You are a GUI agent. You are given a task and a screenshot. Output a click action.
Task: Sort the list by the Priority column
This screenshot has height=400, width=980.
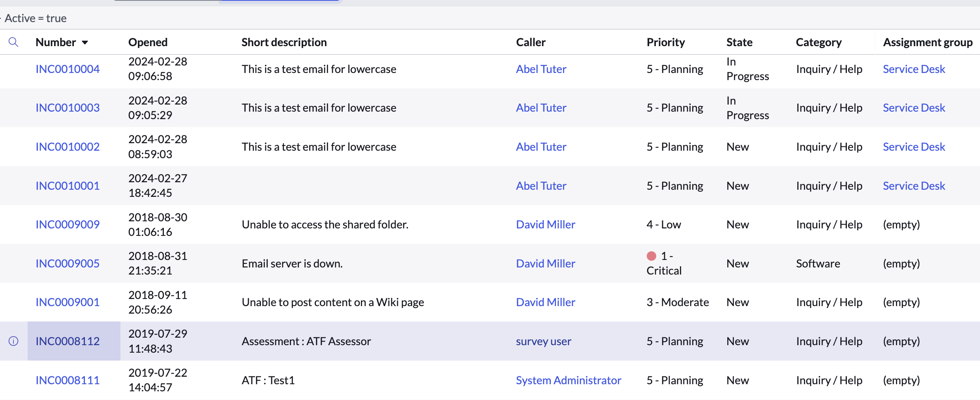(665, 42)
